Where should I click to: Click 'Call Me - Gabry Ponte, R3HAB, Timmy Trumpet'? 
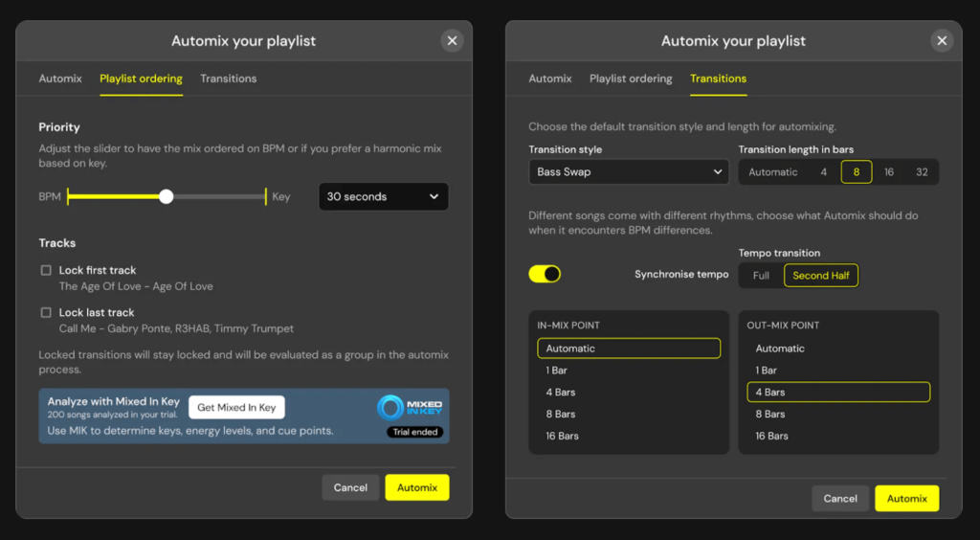click(x=176, y=328)
